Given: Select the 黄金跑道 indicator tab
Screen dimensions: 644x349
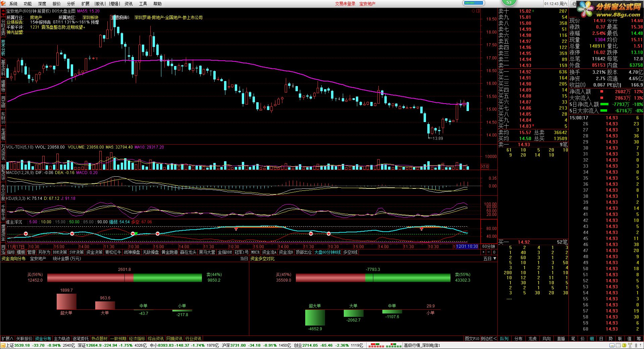Looking at the screenshot, I should pyautogui.click(x=170, y=252).
